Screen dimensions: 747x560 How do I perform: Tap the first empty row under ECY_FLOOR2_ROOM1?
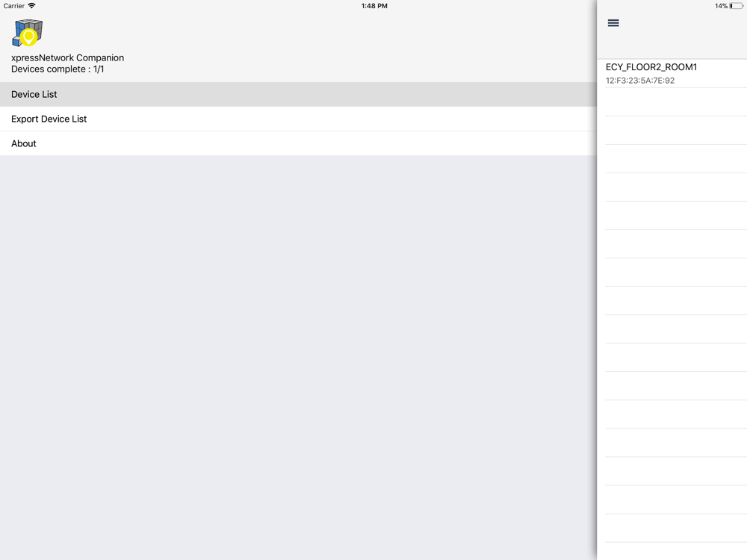point(672,102)
